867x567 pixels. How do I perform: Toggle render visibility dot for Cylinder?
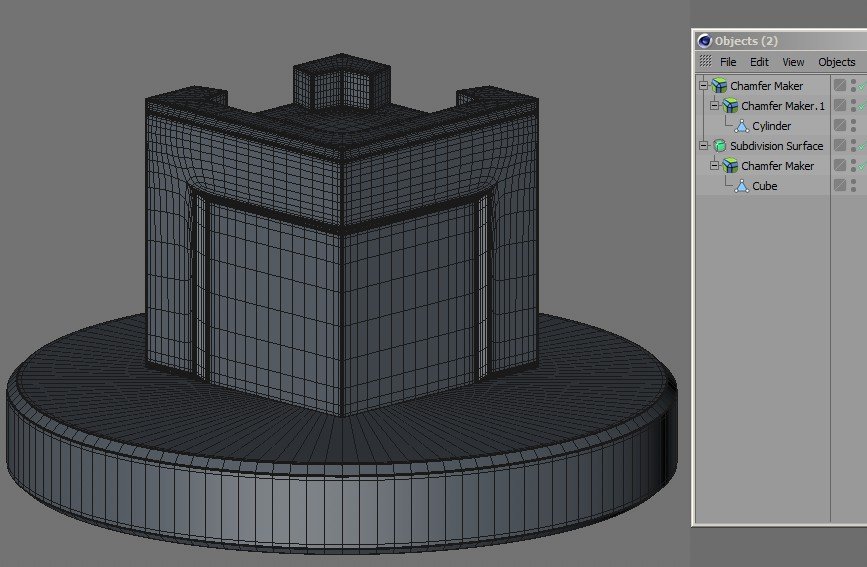click(853, 129)
